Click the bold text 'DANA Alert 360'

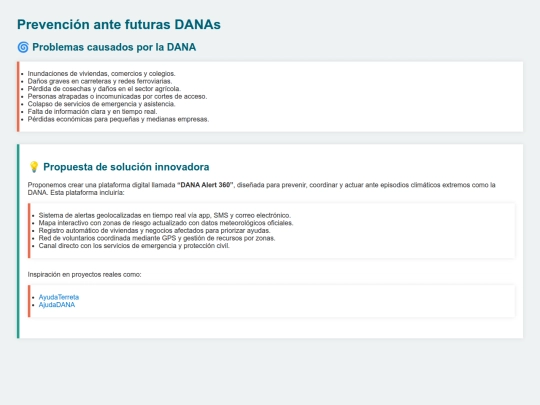[205, 185]
